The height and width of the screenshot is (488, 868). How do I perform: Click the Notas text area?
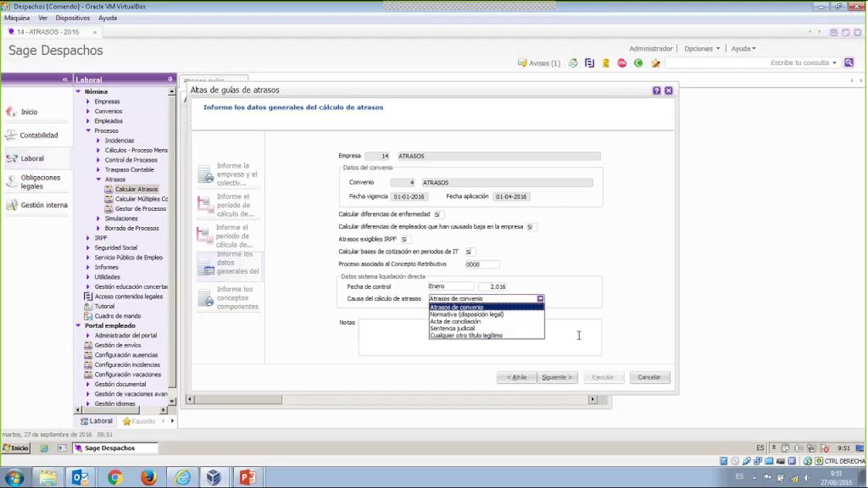pos(480,337)
